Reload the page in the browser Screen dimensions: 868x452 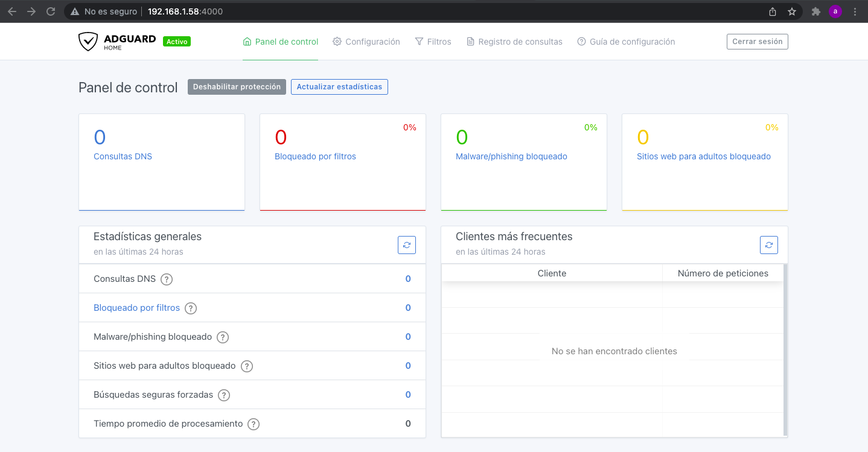[x=51, y=11]
